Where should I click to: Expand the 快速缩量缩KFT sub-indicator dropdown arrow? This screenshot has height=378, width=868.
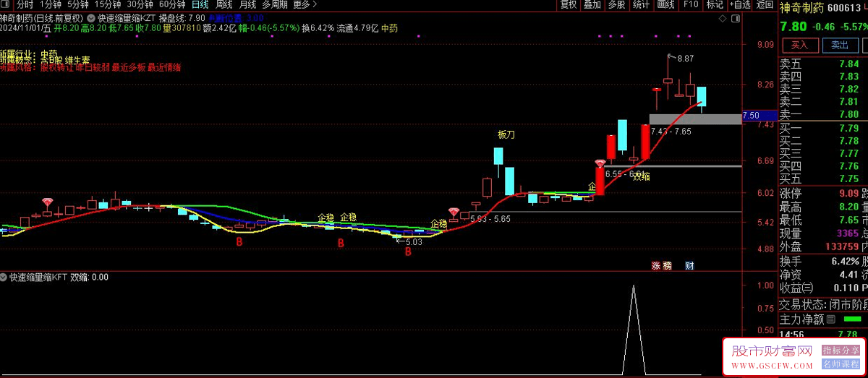click(4, 277)
